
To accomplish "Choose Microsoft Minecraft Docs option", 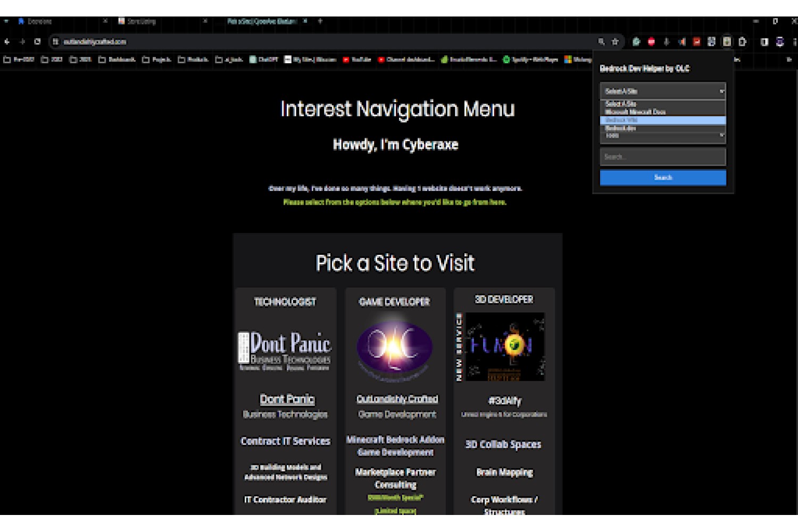I will click(x=663, y=112).
